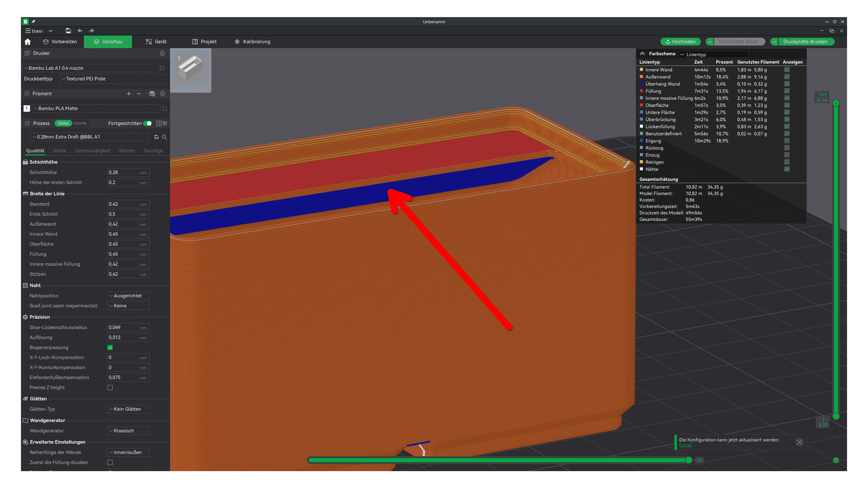This screenshot has width=868, height=496.
Task: Click the Druckplatte drucken button
Action: tap(805, 42)
